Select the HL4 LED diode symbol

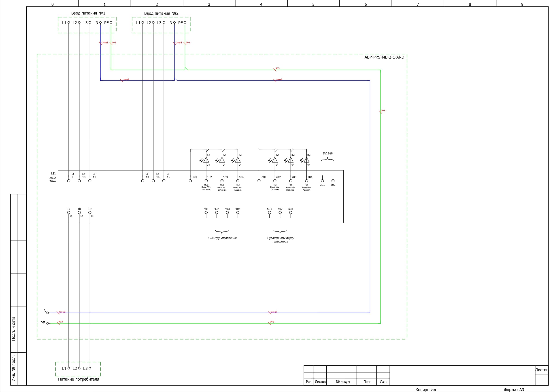275,160
